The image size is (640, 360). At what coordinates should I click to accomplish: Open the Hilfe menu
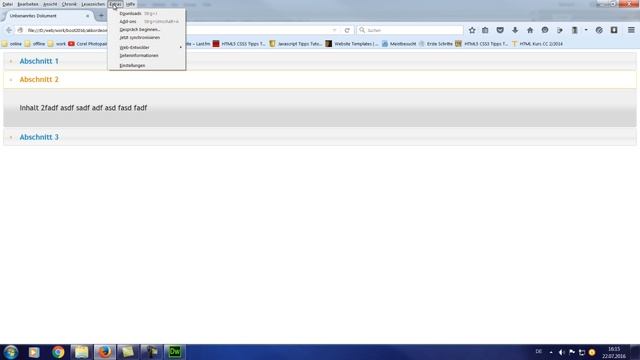130,4
